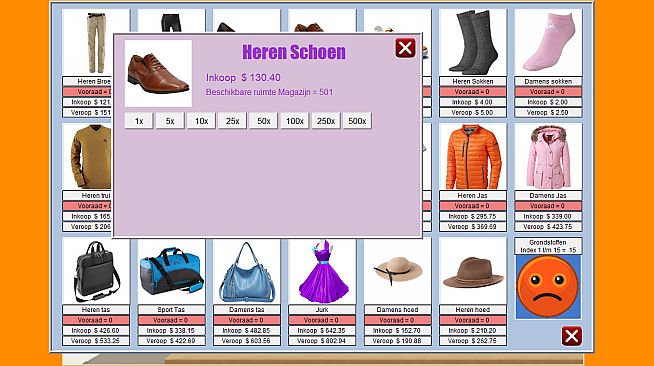
Task: Click Damens hoed Inkoop $ 152.70
Action: (397, 331)
